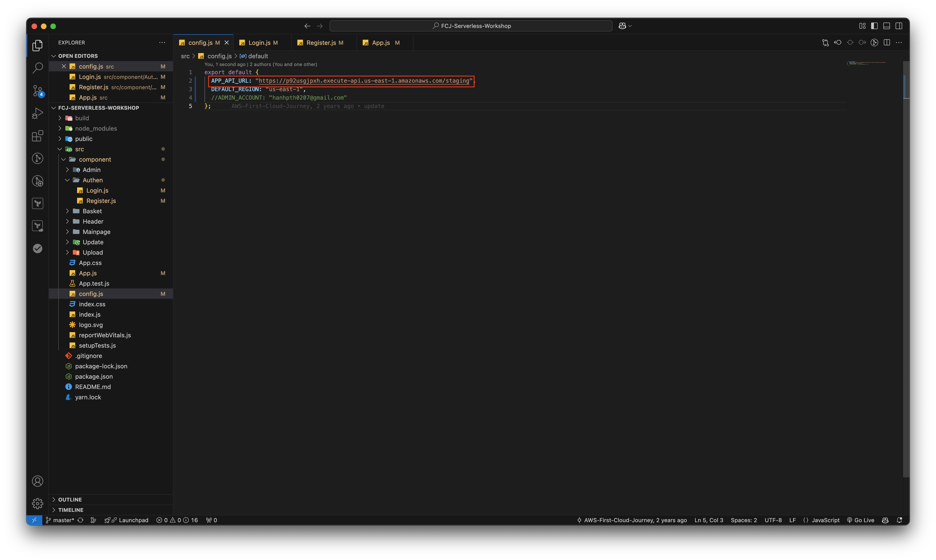Open the Accounts menu icon
This screenshot has width=936, height=560.
(x=37, y=481)
